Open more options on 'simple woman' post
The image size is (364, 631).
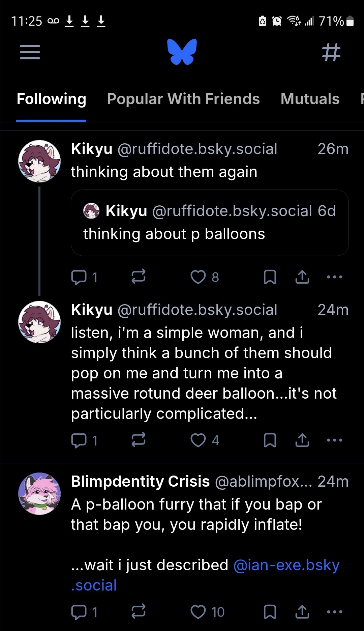(335, 440)
